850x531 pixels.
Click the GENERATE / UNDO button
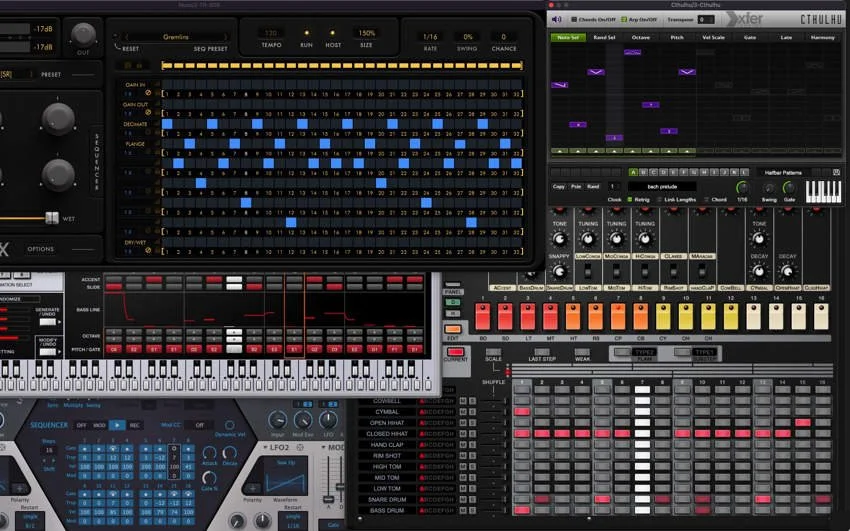(48, 321)
